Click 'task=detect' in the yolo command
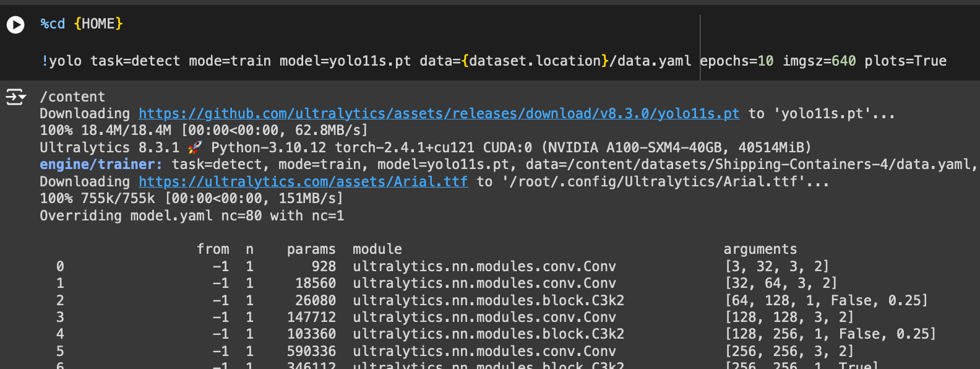980x369 pixels. tap(135, 61)
